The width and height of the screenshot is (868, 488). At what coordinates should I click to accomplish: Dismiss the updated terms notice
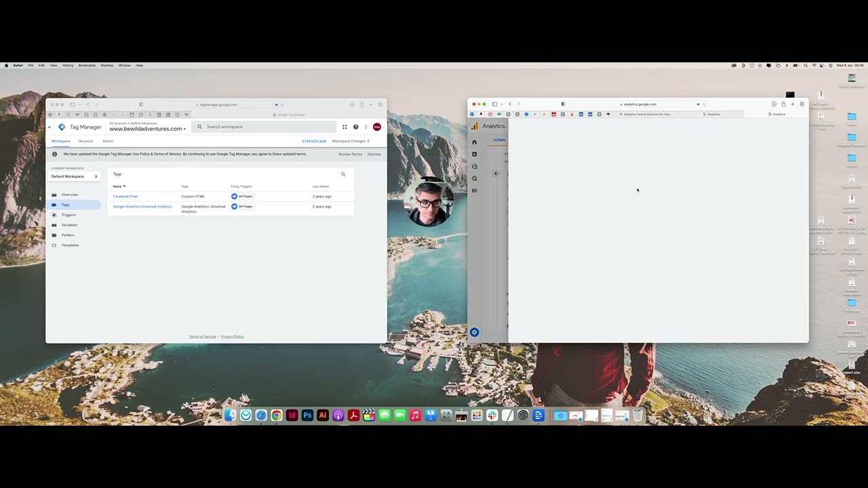(374, 154)
